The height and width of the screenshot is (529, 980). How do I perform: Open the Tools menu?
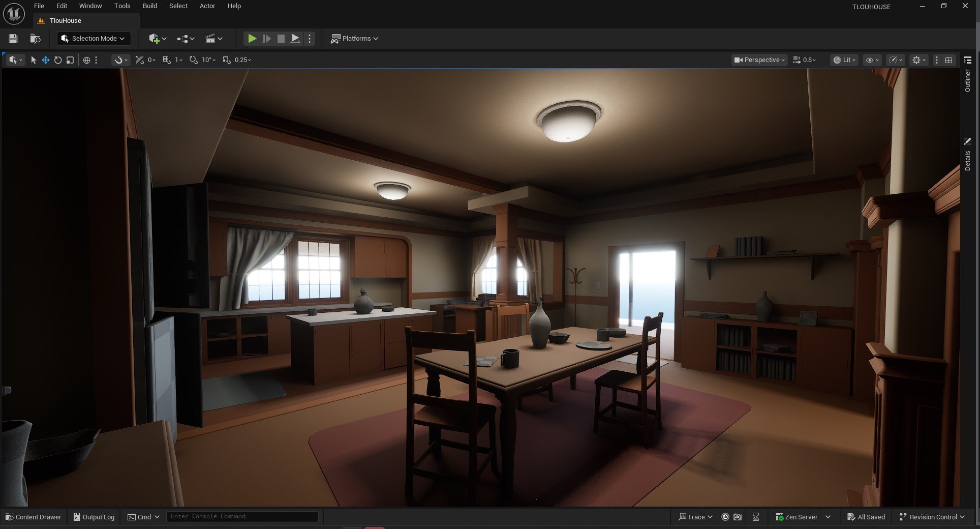point(122,6)
